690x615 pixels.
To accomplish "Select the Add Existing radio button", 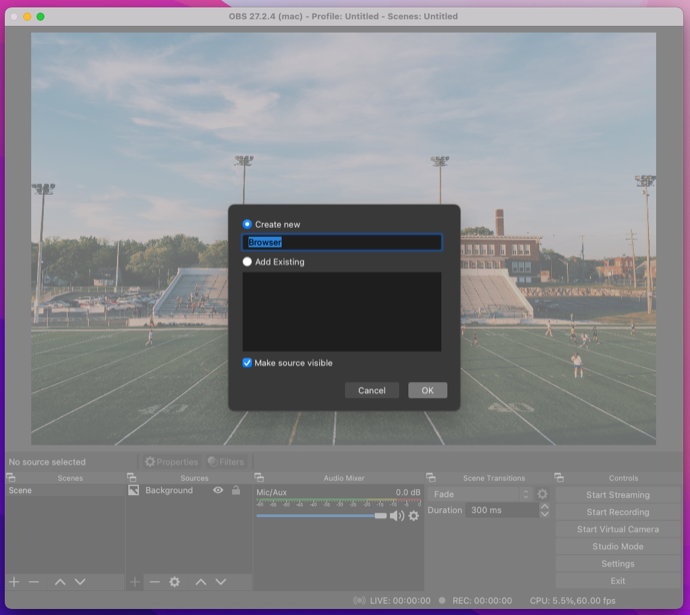I will click(x=247, y=262).
